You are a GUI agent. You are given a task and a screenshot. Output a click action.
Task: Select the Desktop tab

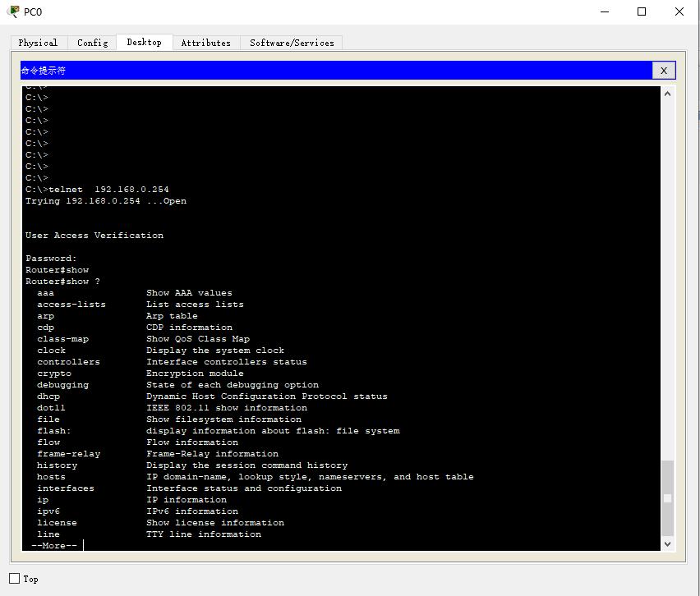[x=144, y=42]
